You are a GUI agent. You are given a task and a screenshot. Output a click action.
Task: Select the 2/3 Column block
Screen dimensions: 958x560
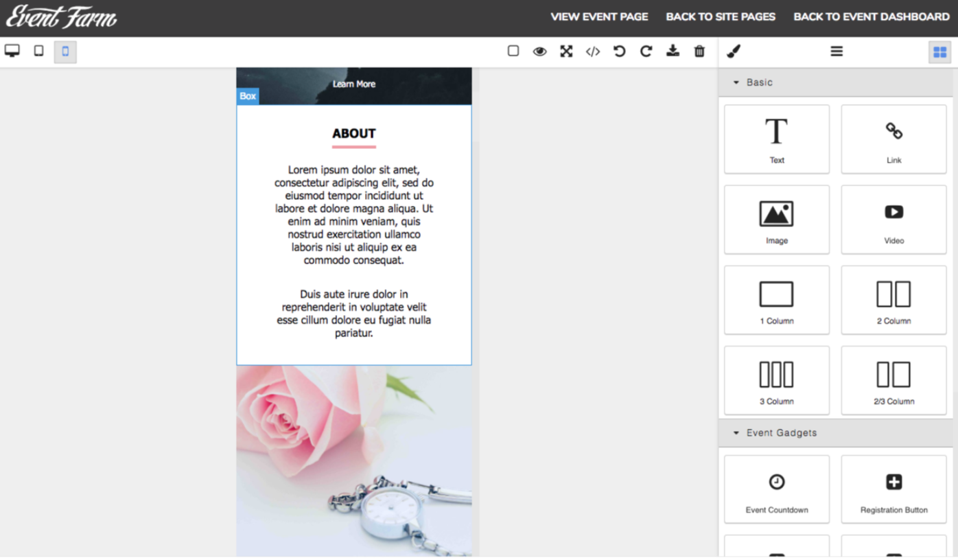(893, 380)
